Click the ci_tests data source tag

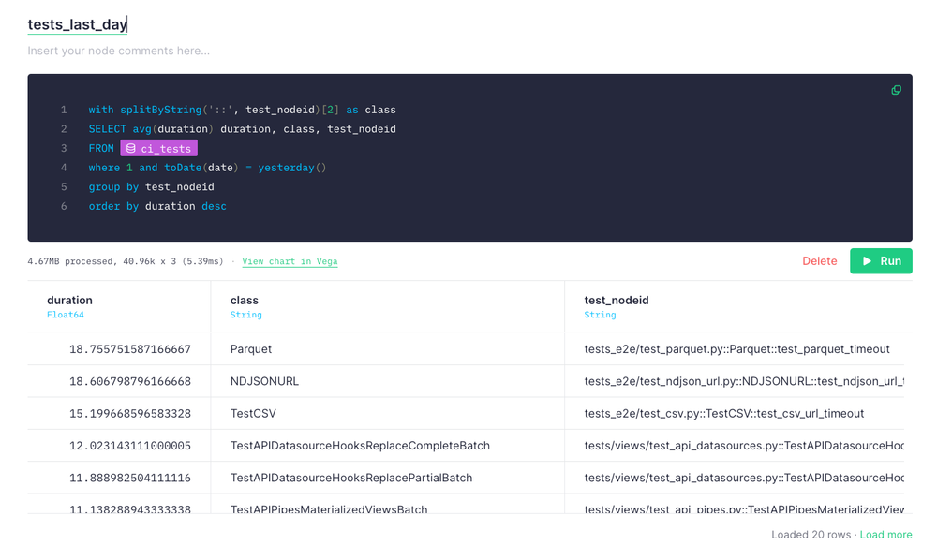(158, 148)
